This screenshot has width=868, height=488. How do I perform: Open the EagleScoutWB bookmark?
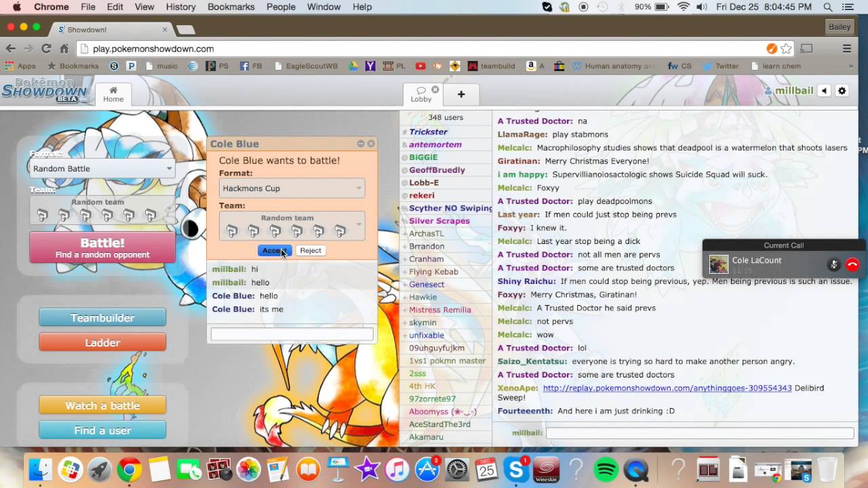coord(306,66)
